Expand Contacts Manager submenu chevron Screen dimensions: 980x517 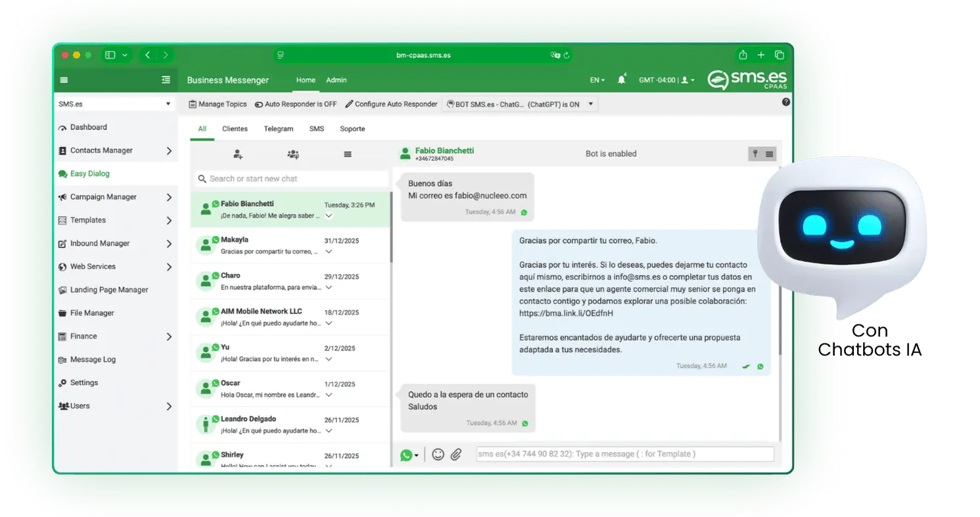click(169, 151)
